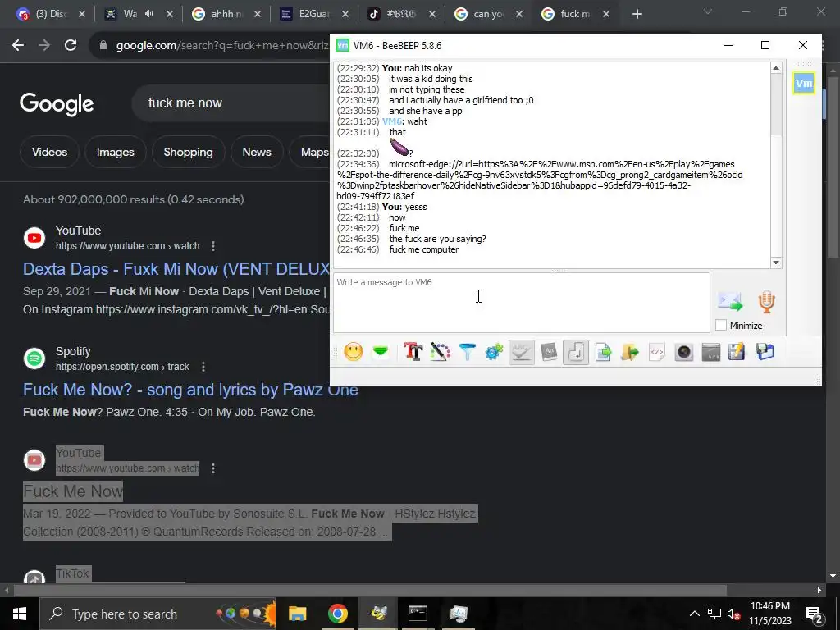Filter Google results by Images
840x630 pixels.
(115, 152)
